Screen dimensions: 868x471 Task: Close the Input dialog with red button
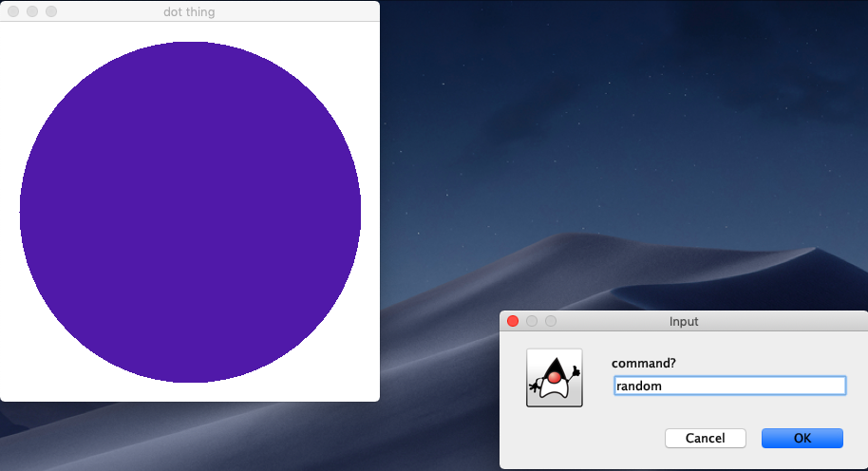513,321
